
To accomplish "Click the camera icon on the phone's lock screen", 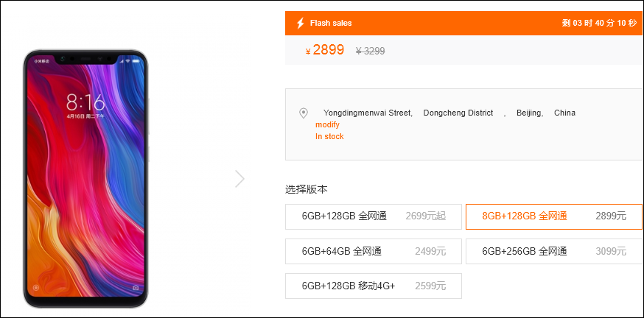I will click(136, 287).
